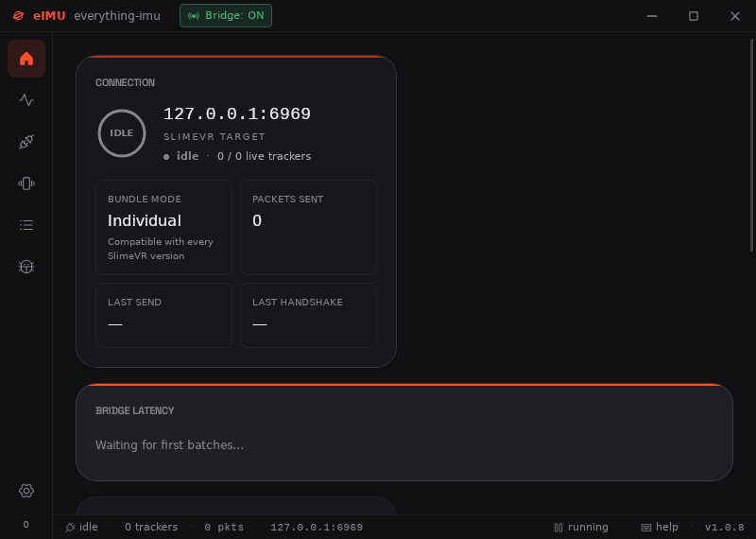Click the 0 counter below settings gear
Image resolution: width=756 pixels, height=539 pixels.
tap(26, 525)
